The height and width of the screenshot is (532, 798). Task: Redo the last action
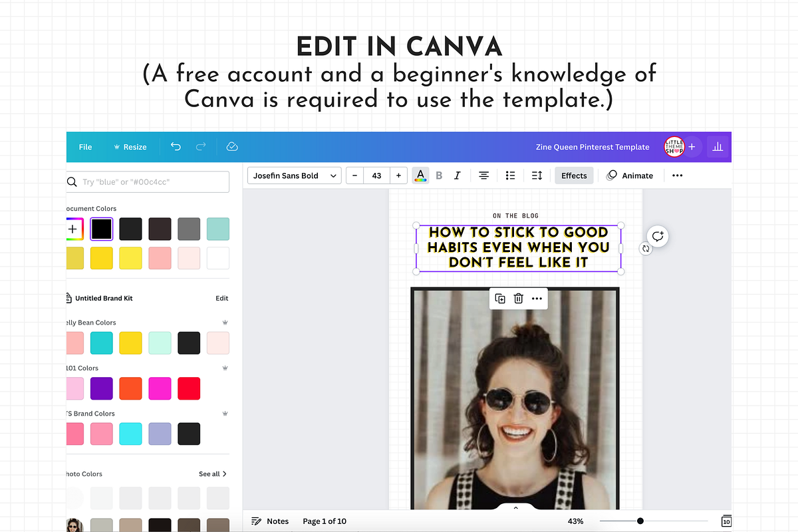click(x=201, y=147)
